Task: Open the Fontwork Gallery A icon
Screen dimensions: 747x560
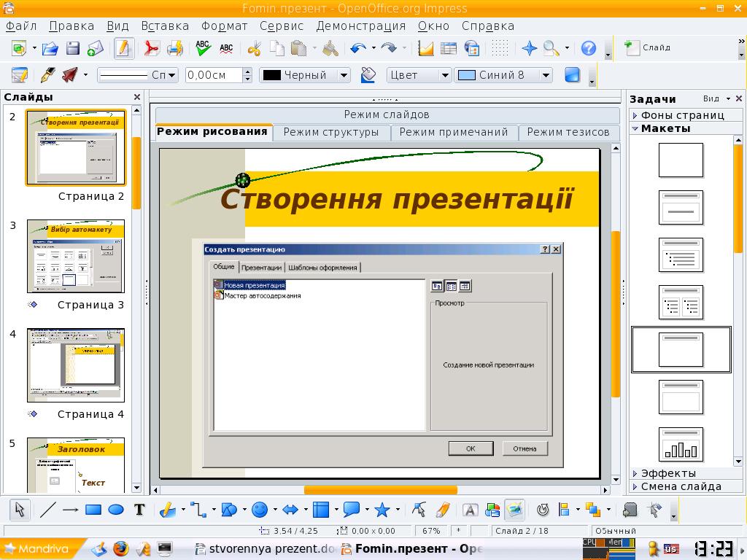Action: click(x=470, y=510)
